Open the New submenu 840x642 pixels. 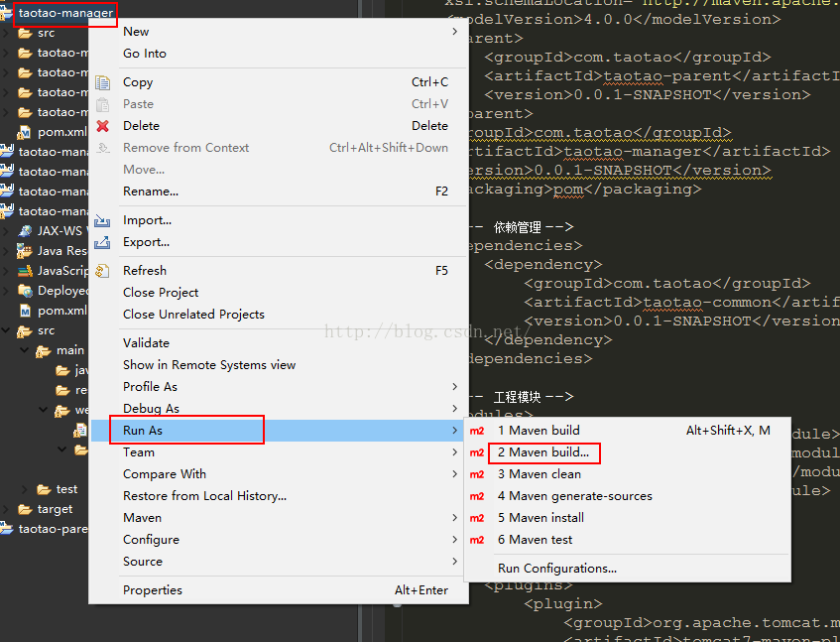click(x=279, y=32)
